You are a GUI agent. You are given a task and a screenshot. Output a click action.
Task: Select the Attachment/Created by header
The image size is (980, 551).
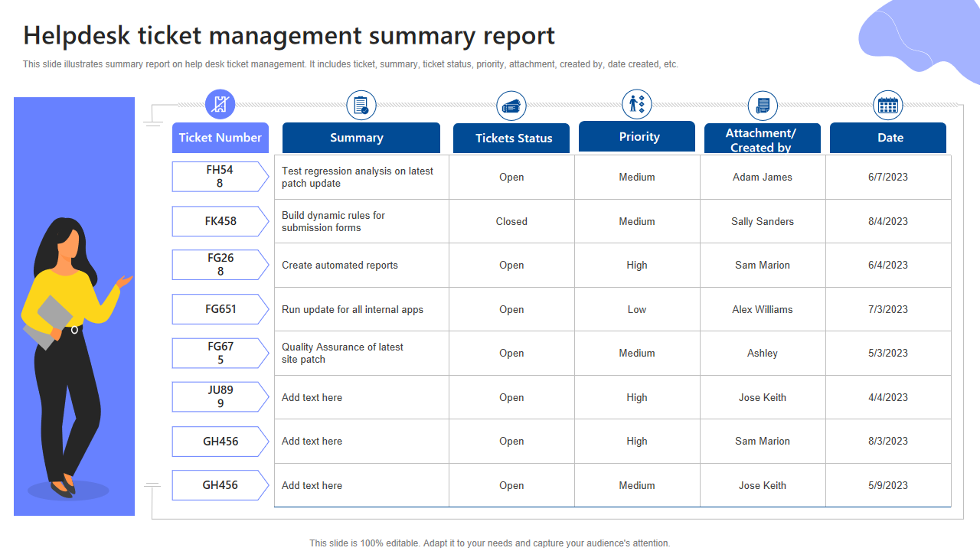click(763, 139)
